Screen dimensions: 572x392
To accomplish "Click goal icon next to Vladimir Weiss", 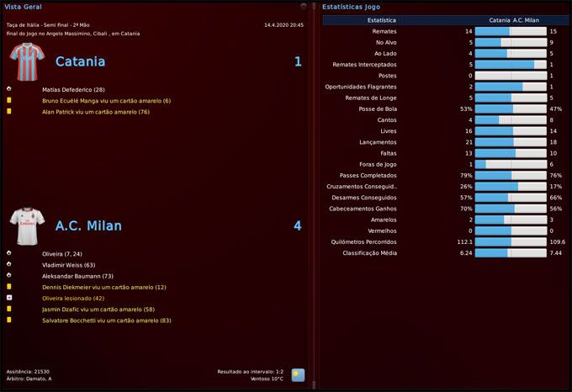I will click(x=8, y=264).
